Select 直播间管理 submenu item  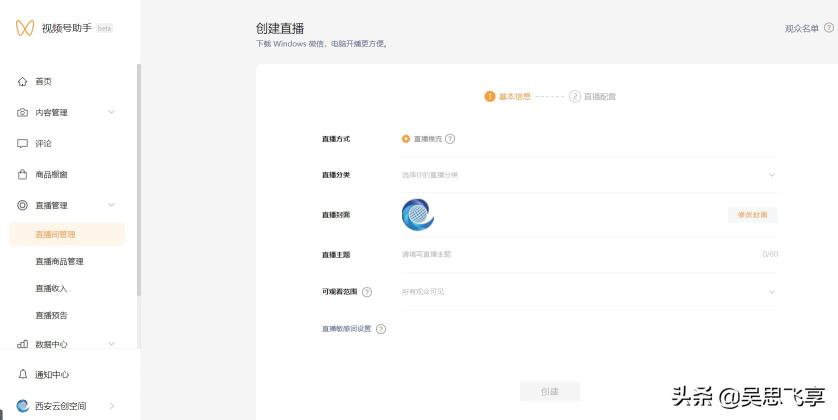pyautogui.click(x=67, y=234)
